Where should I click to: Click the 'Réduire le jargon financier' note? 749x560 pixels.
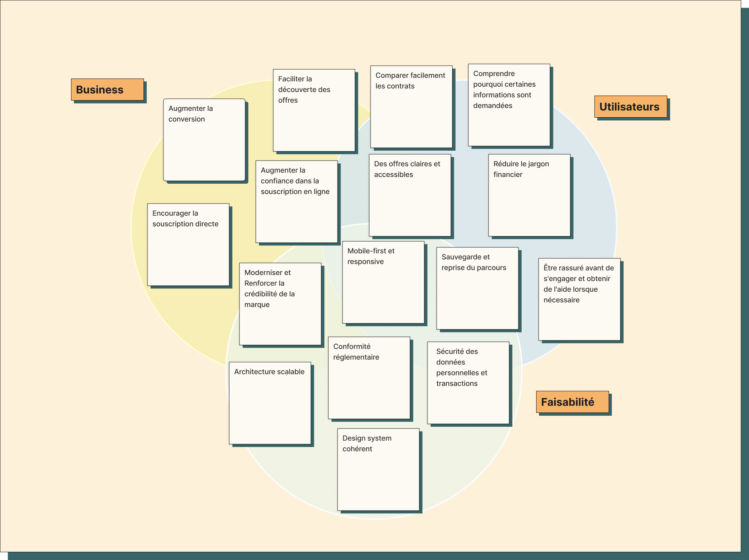(x=529, y=195)
